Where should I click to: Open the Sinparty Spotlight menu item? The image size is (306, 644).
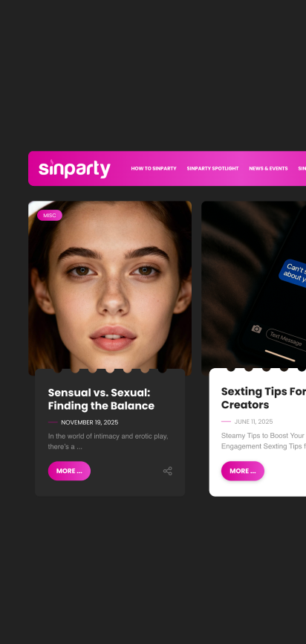pos(212,168)
